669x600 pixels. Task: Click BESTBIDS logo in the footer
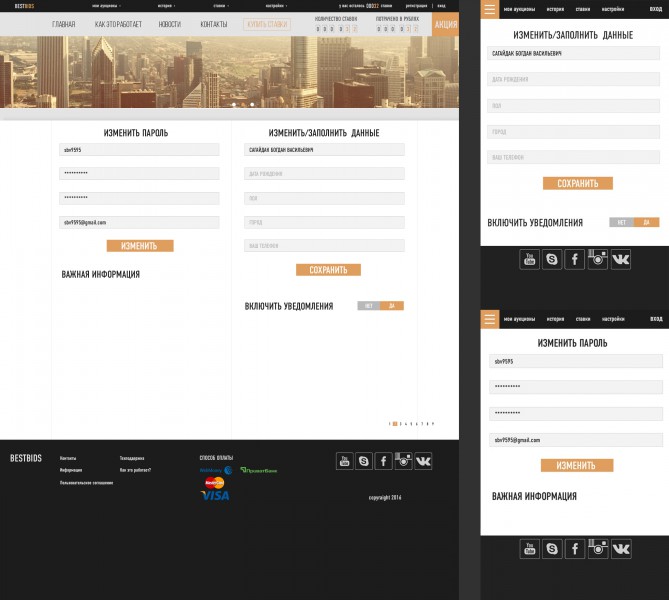coord(26,458)
